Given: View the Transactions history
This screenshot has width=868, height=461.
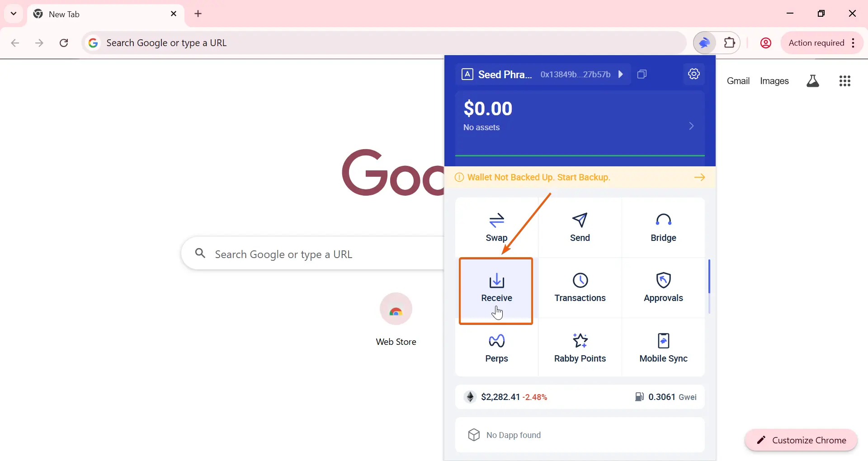Looking at the screenshot, I should point(580,288).
